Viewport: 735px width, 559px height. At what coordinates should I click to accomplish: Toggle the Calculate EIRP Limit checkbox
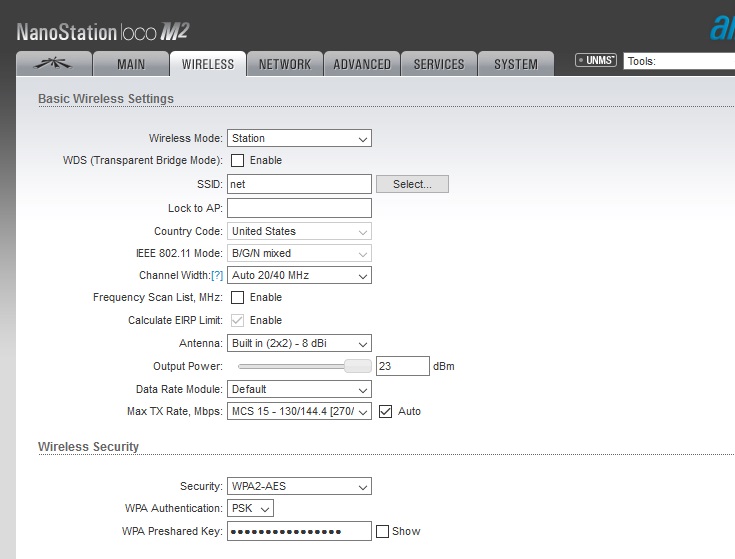[238, 320]
